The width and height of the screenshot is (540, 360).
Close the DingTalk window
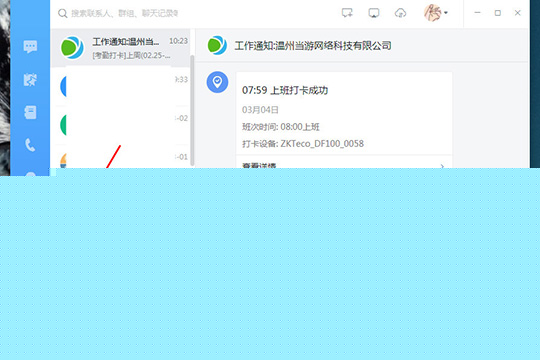[518, 13]
